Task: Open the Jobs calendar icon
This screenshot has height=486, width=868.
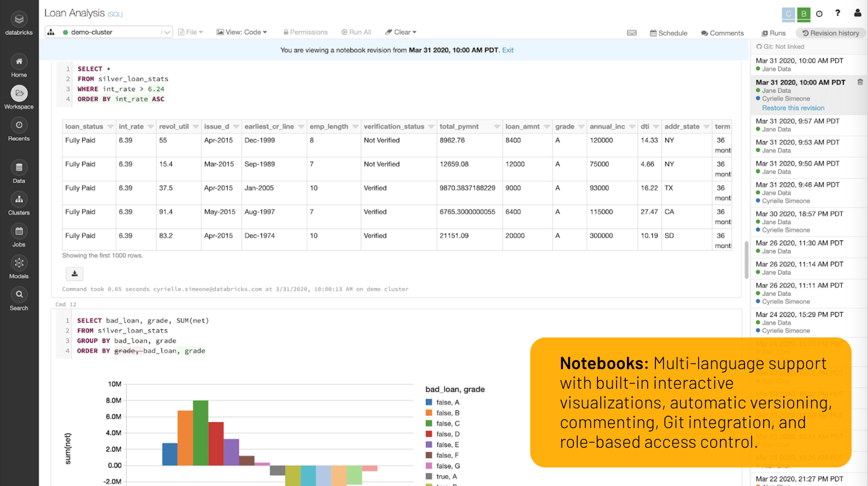Action: pos(19,232)
